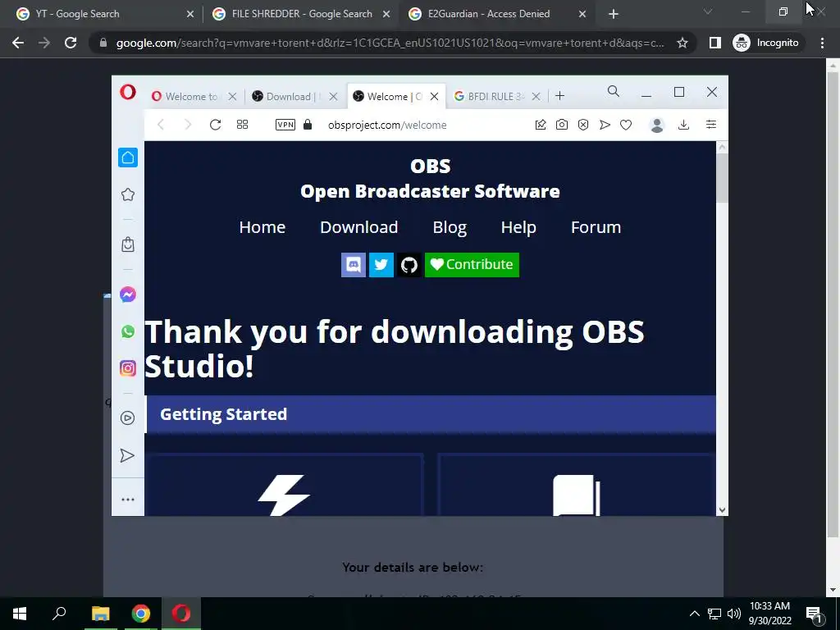This screenshot has width=840, height=630.
Task: Open the OBS Help link
Action: pos(518,228)
